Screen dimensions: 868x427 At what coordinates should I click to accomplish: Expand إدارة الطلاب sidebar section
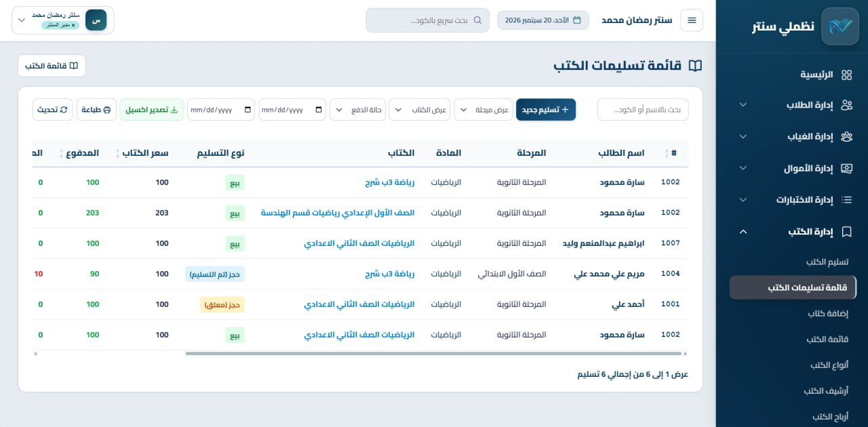(743, 105)
